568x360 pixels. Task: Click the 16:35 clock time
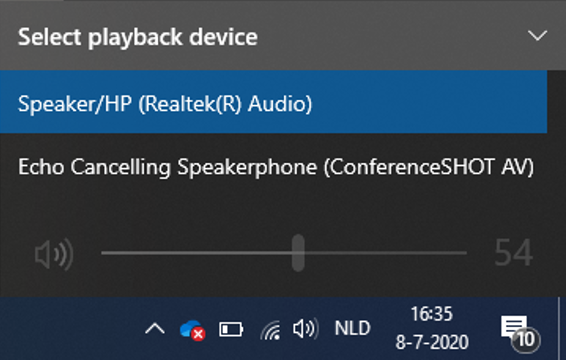tap(431, 314)
